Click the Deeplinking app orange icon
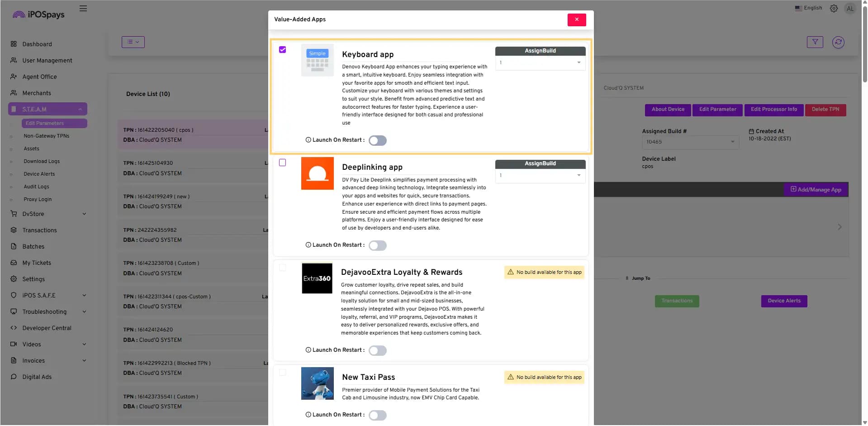The width and height of the screenshot is (868, 426). (x=318, y=173)
